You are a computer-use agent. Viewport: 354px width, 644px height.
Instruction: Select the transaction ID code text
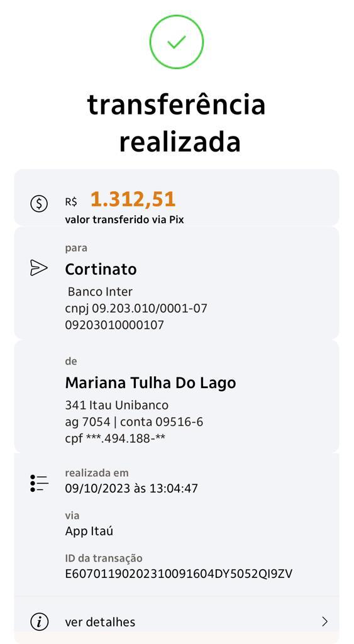[x=178, y=574]
